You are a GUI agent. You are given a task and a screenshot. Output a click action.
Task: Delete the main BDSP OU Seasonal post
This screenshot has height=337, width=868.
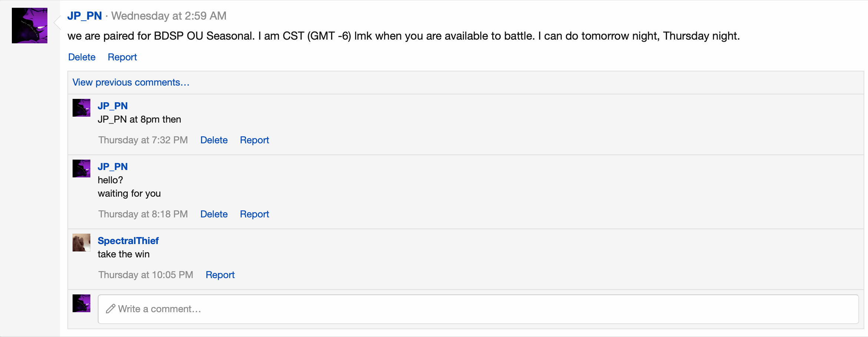pyautogui.click(x=82, y=57)
